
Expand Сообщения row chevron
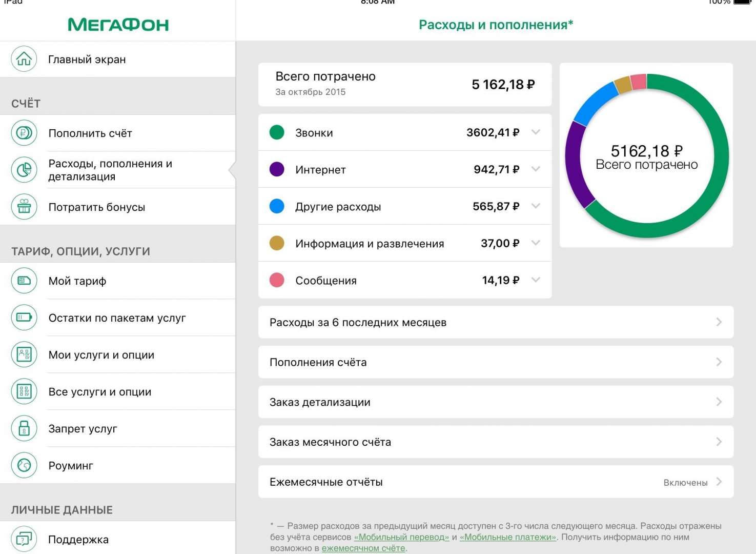pos(536,280)
